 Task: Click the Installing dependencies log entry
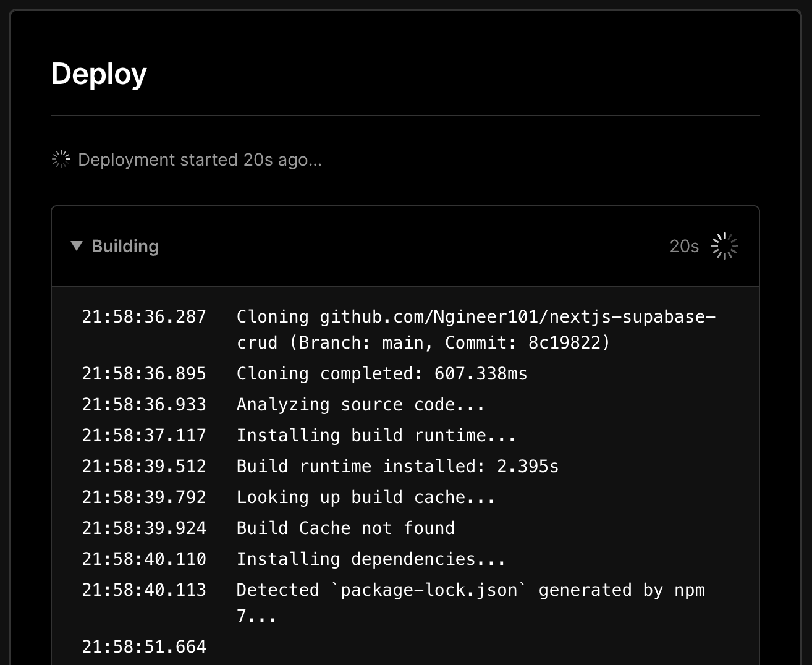(370, 559)
